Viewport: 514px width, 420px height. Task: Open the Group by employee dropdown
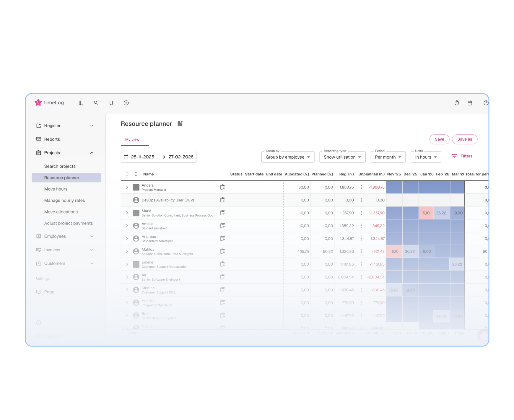click(x=287, y=157)
